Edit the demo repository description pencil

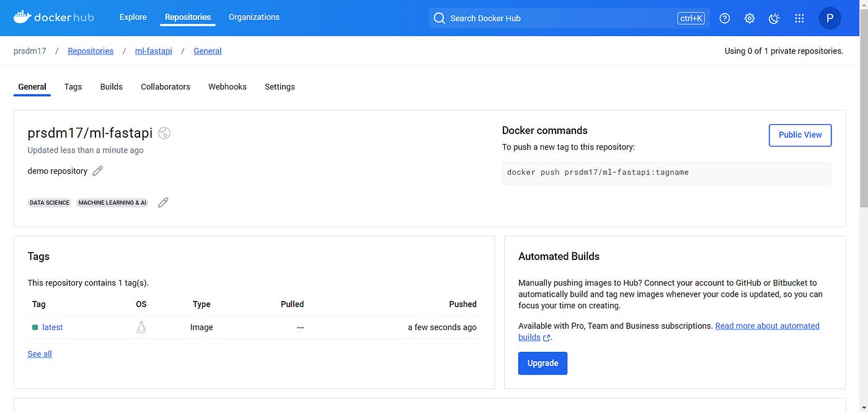97,171
